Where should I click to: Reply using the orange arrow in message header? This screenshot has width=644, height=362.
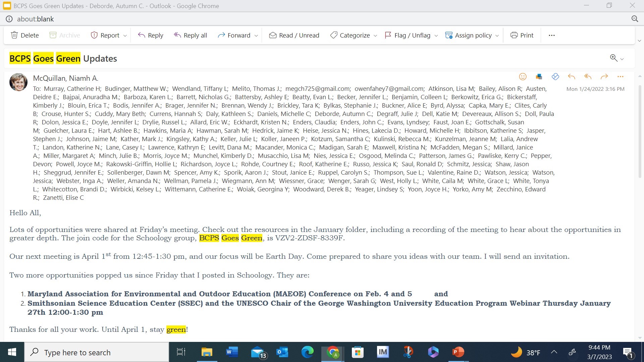pyautogui.click(x=572, y=77)
